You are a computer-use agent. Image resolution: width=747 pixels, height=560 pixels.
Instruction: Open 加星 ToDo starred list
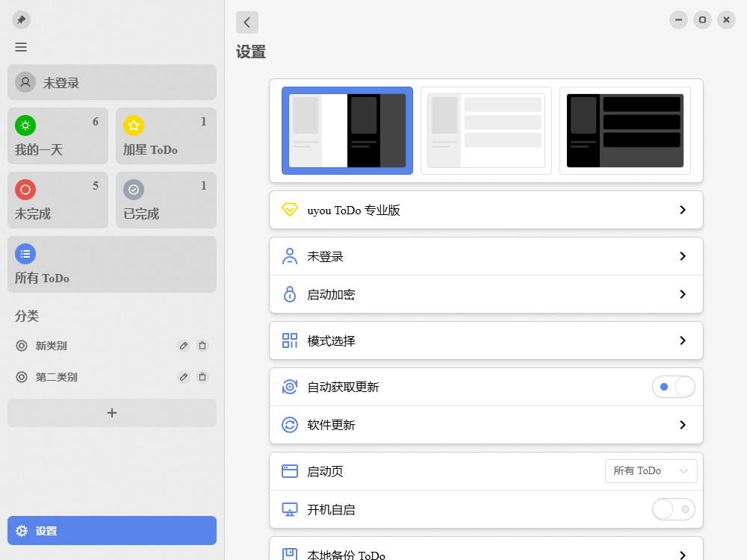[166, 136]
